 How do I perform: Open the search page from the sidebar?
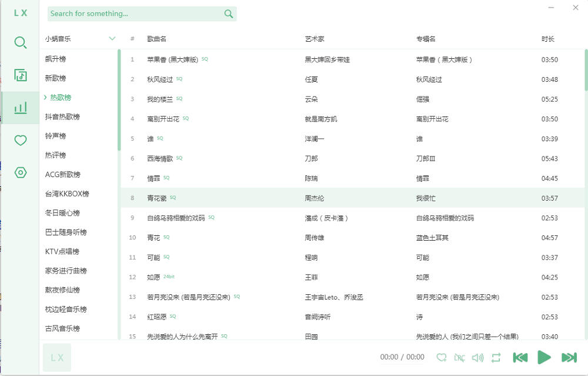pyautogui.click(x=20, y=42)
